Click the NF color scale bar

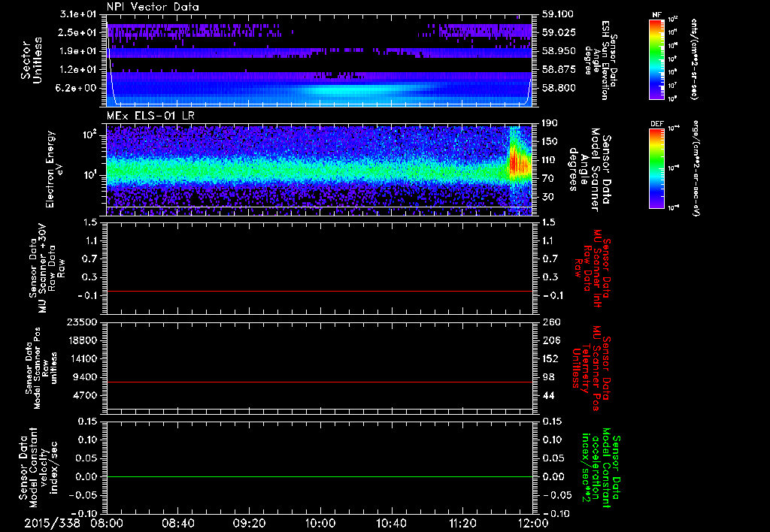655,59
